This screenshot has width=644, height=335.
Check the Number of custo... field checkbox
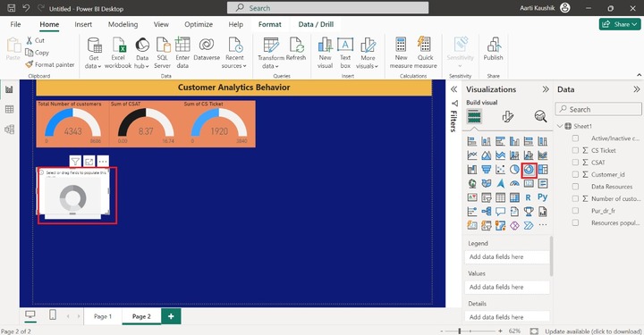[x=575, y=198]
